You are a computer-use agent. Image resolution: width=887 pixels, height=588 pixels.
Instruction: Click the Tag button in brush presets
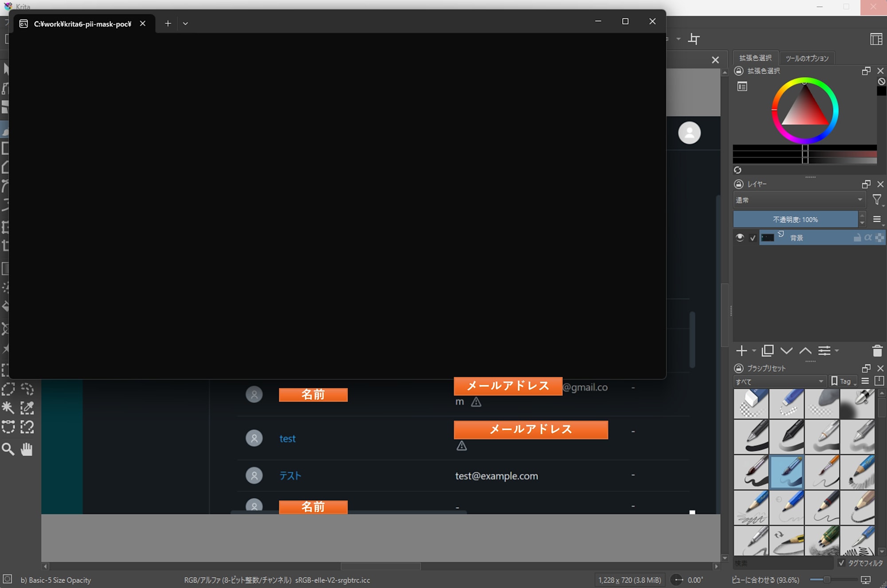(x=844, y=381)
